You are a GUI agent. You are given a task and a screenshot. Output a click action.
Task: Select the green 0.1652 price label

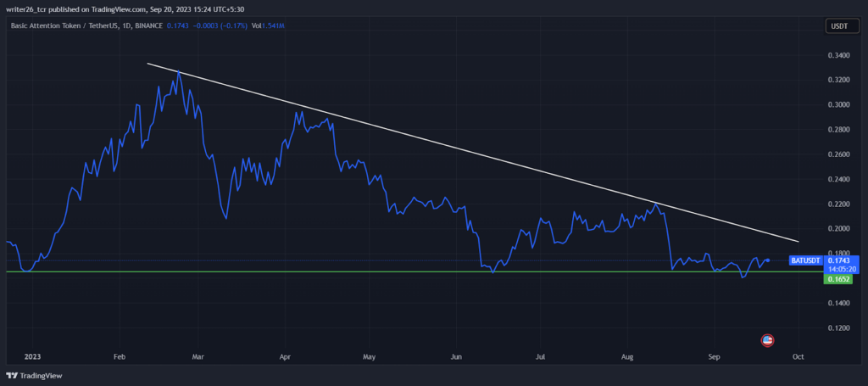point(837,280)
